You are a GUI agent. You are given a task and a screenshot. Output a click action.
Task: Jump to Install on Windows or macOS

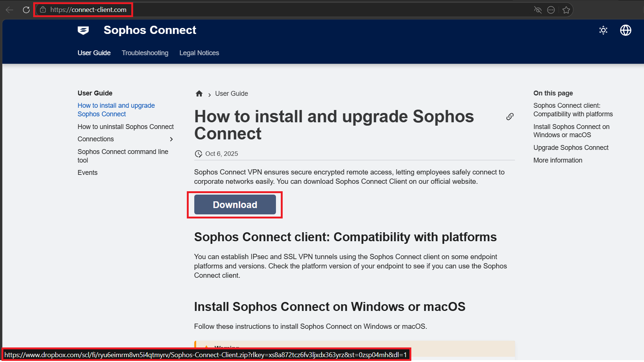571,131
